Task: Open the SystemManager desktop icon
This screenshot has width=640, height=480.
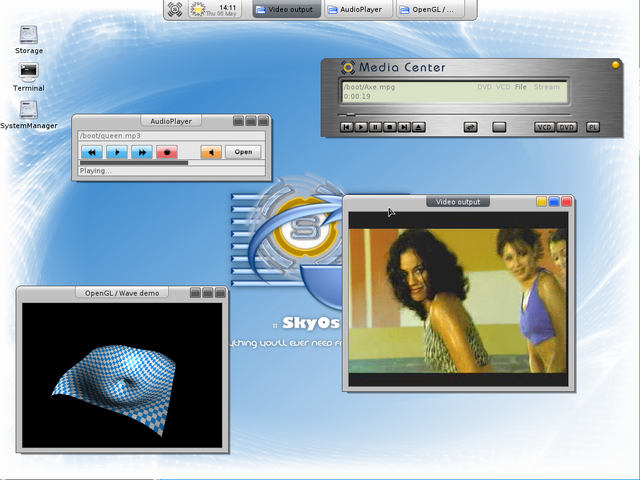Action: (x=29, y=115)
